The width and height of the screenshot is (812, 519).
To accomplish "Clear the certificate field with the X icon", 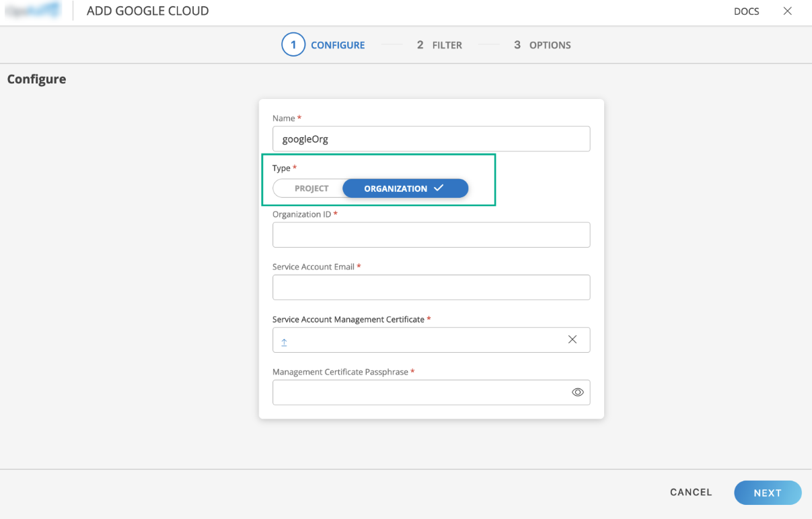I will pyautogui.click(x=573, y=339).
